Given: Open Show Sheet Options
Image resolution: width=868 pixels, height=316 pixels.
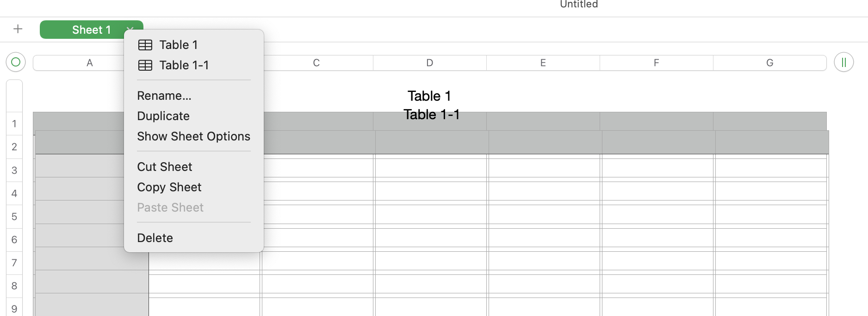Looking at the screenshot, I should tap(193, 136).
